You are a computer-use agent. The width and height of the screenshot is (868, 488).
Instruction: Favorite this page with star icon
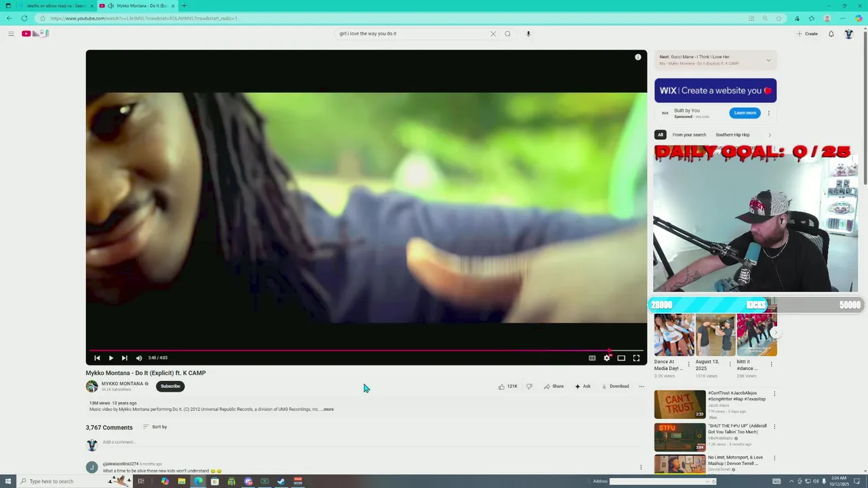[x=779, y=18]
